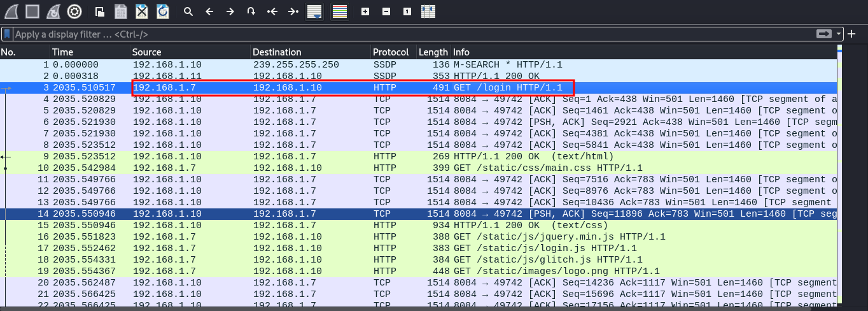Close this capture file

pos(142,11)
